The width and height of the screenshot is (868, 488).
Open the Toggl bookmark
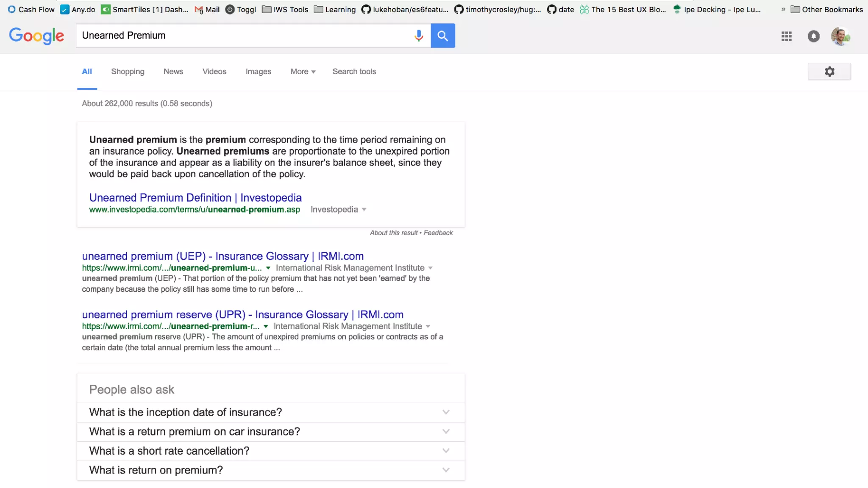click(x=241, y=9)
